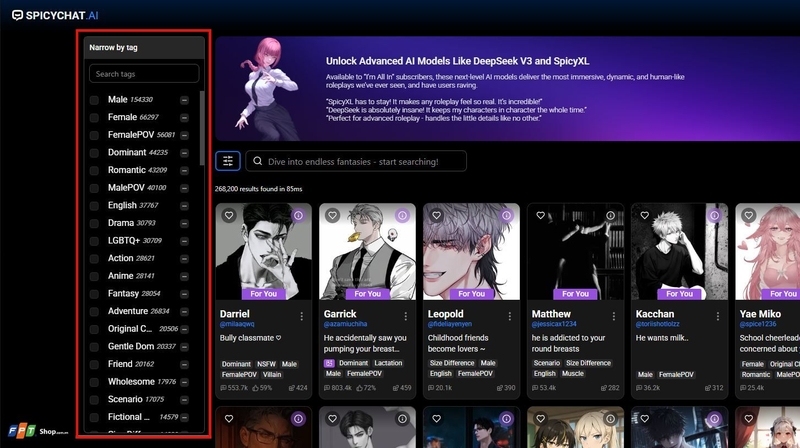Open Darriel character thumbnail
800x448 pixels.
tap(263, 251)
